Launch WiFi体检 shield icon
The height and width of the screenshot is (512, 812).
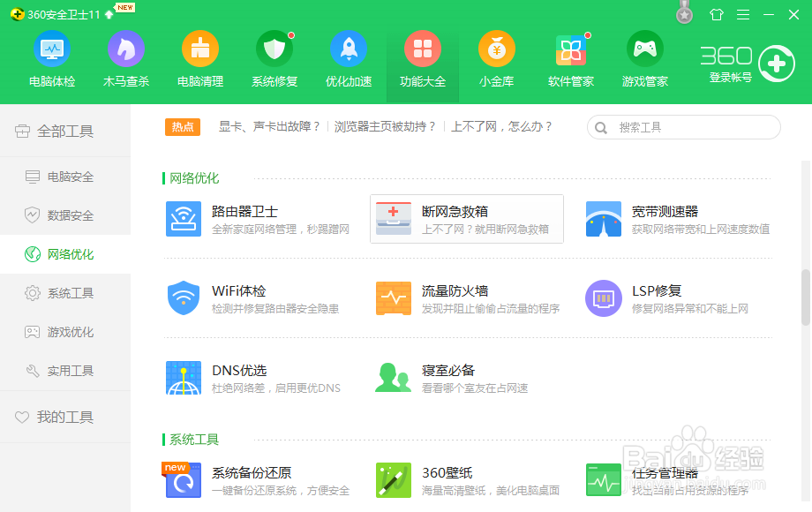[184, 298]
